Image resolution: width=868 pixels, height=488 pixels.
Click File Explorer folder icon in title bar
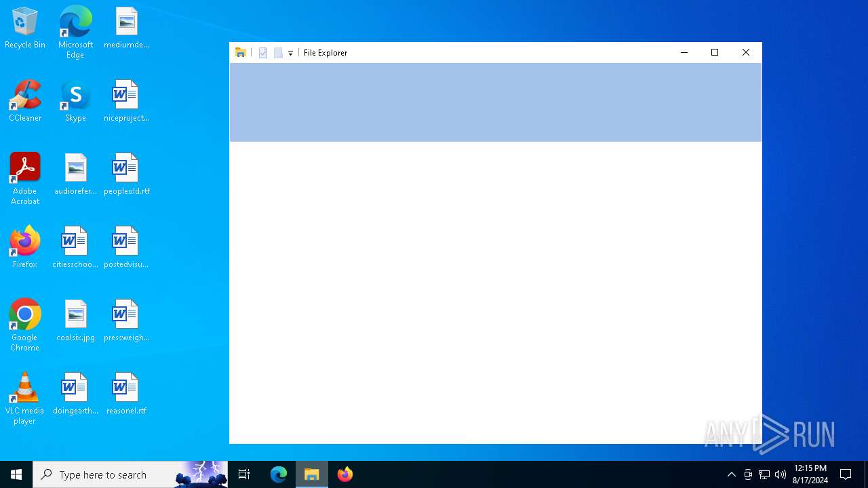point(241,53)
